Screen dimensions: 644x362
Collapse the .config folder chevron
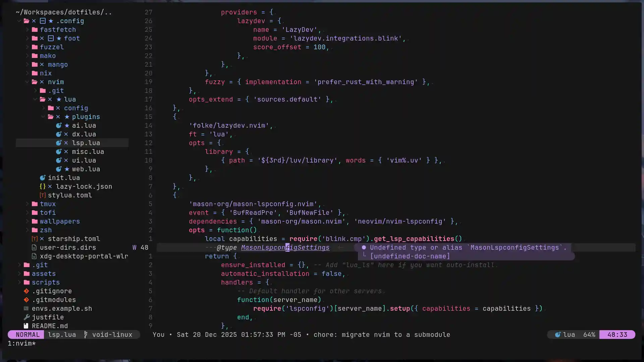(19, 21)
